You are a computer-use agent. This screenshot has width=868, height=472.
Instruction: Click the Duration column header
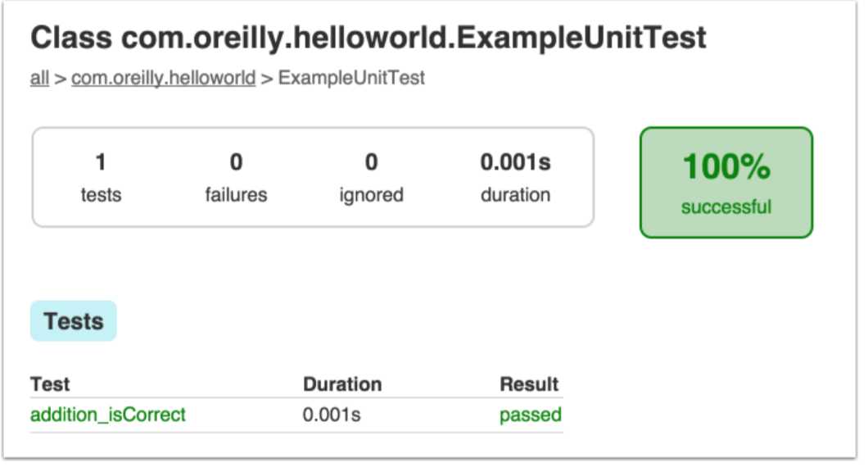point(342,384)
